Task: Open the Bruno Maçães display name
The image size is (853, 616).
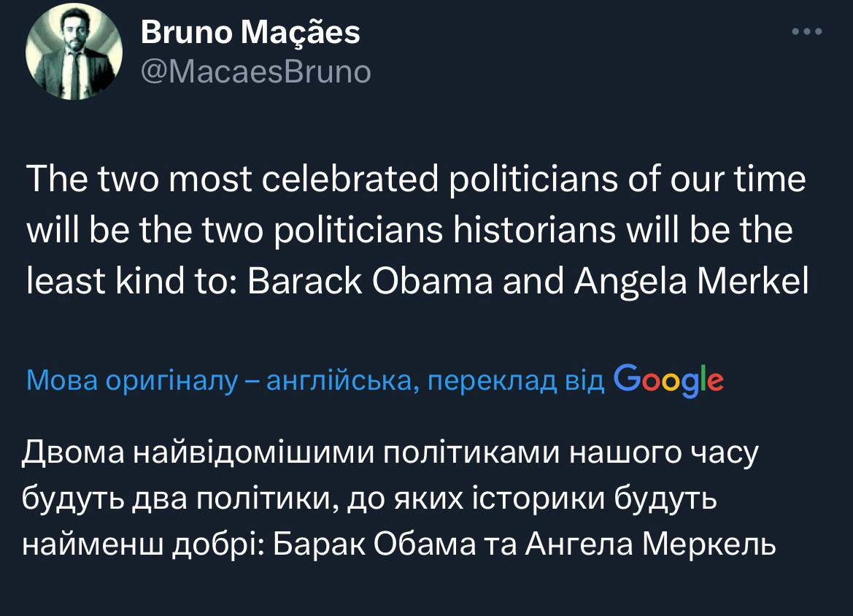Action: [250, 32]
